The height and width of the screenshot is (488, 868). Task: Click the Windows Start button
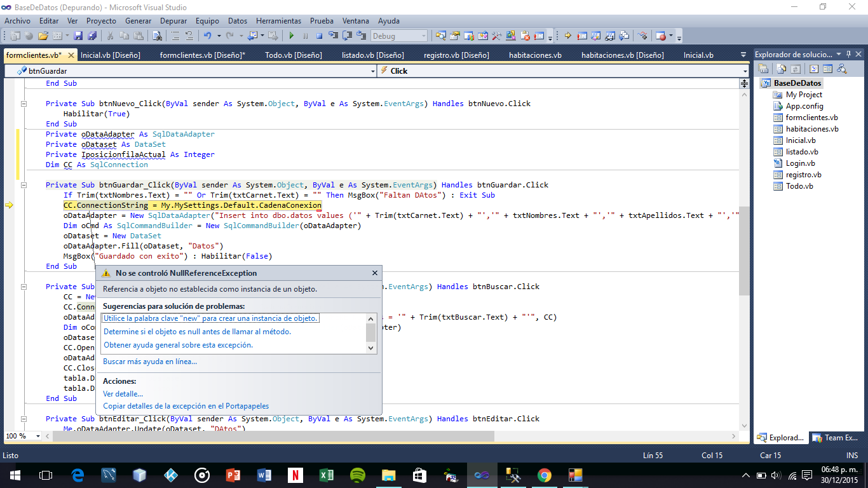click(x=15, y=475)
